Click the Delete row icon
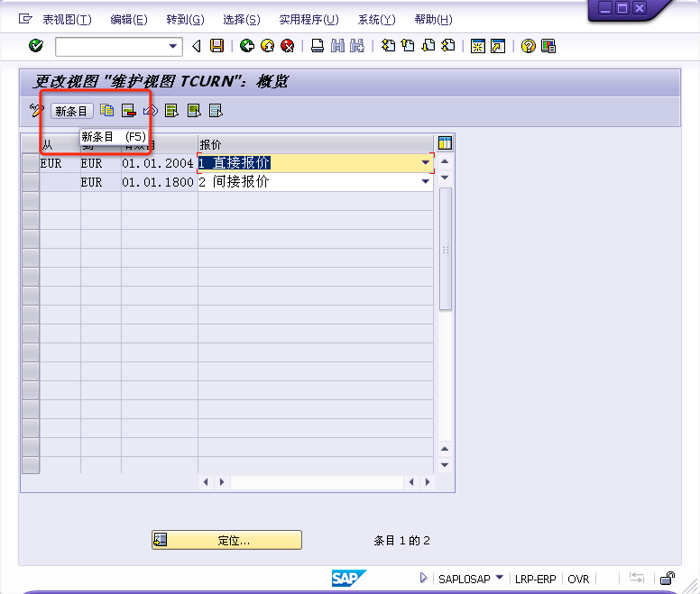The width and height of the screenshot is (700, 594). coord(129,110)
